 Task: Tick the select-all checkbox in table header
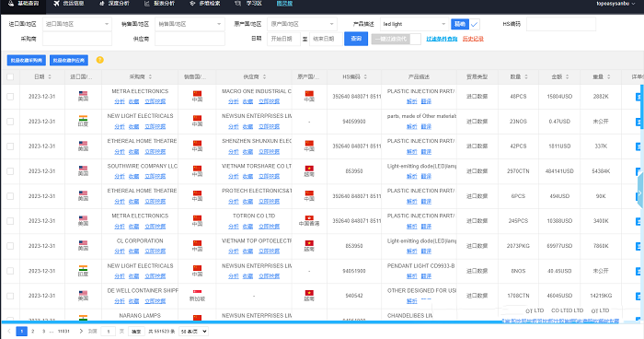pyautogui.click(x=10, y=76)
